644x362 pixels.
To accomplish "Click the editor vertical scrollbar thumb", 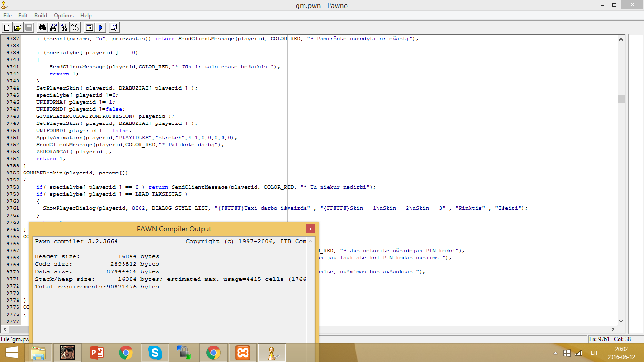I will tap(621, 99).
